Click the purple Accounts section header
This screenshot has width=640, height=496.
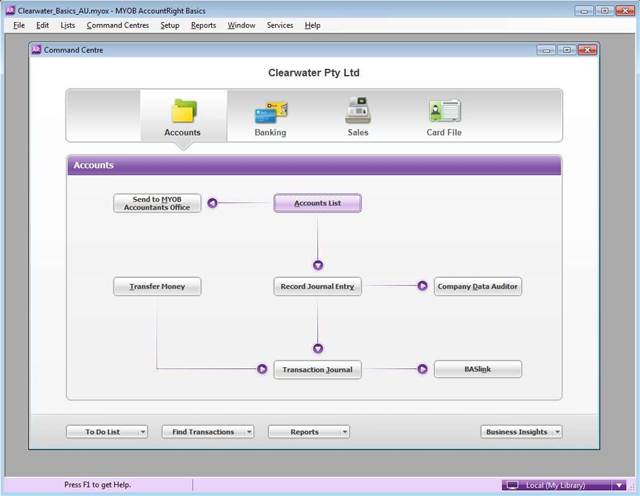tap(314, 165)
